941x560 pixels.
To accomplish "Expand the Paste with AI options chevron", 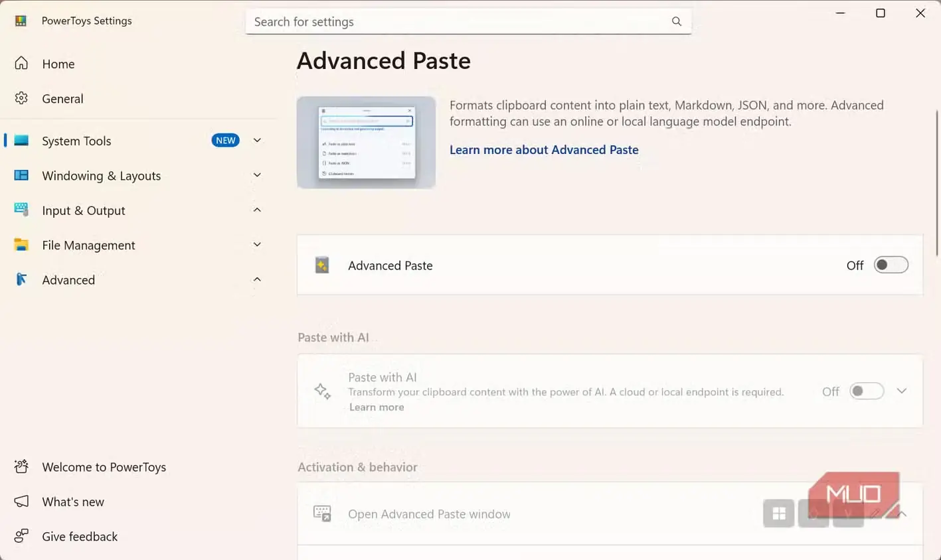I will [901, 391].
